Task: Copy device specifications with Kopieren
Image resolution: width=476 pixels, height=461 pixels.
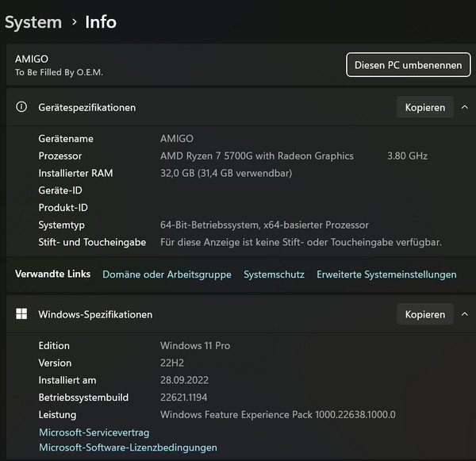Action: 425,107
